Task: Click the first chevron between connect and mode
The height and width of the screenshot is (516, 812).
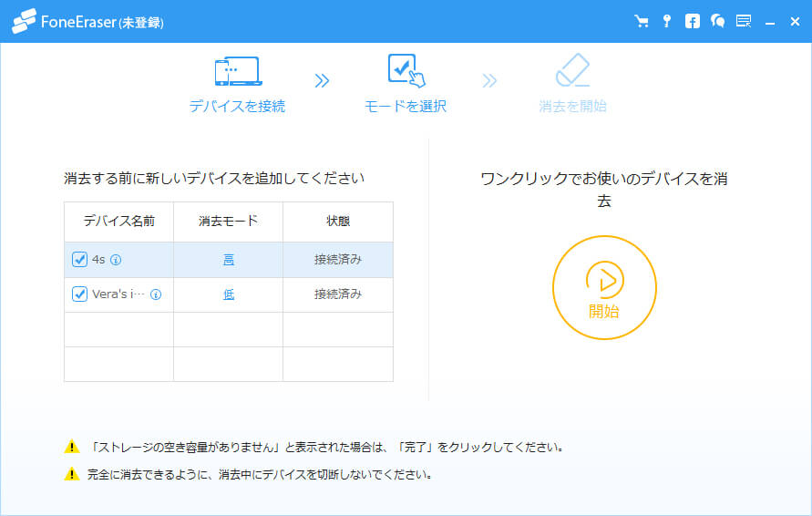Action: point(322,81)
